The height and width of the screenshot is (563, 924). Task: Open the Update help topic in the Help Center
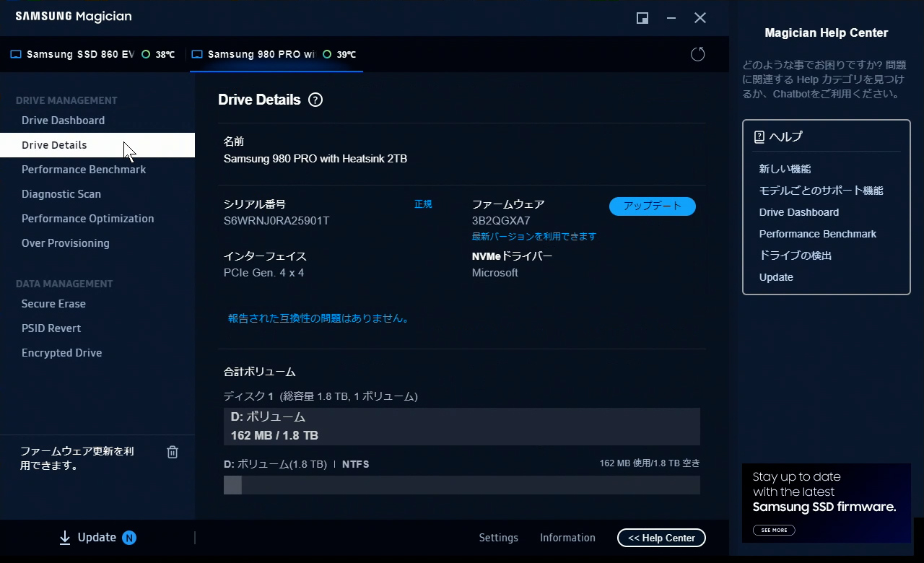coord(776,277)
